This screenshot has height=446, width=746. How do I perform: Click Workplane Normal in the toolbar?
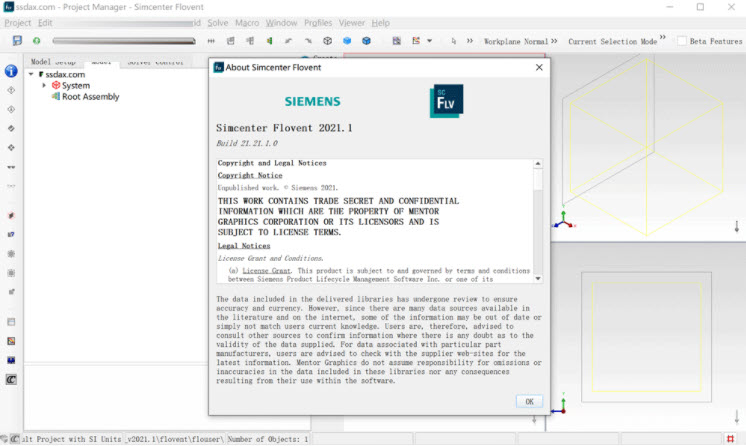coord(516,41)
